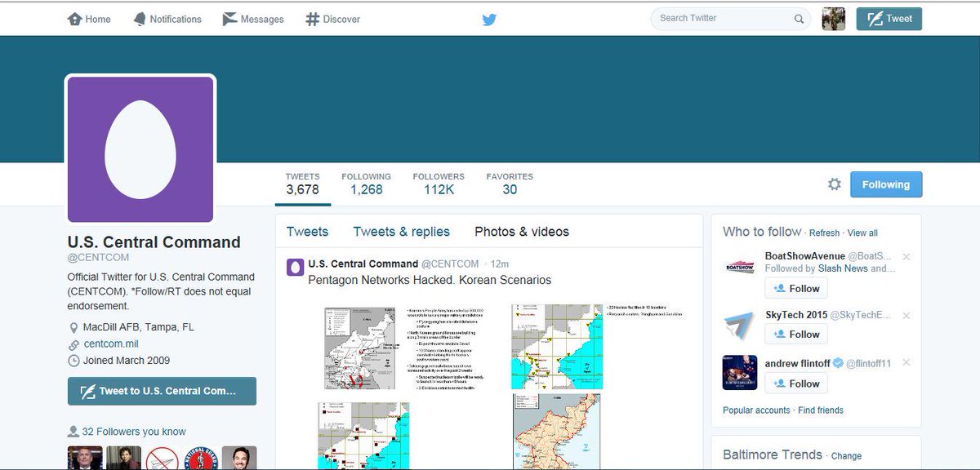The image size is (980, 470).
Task: Open bottom-left cyan grid map image
Action: (363, 436)
